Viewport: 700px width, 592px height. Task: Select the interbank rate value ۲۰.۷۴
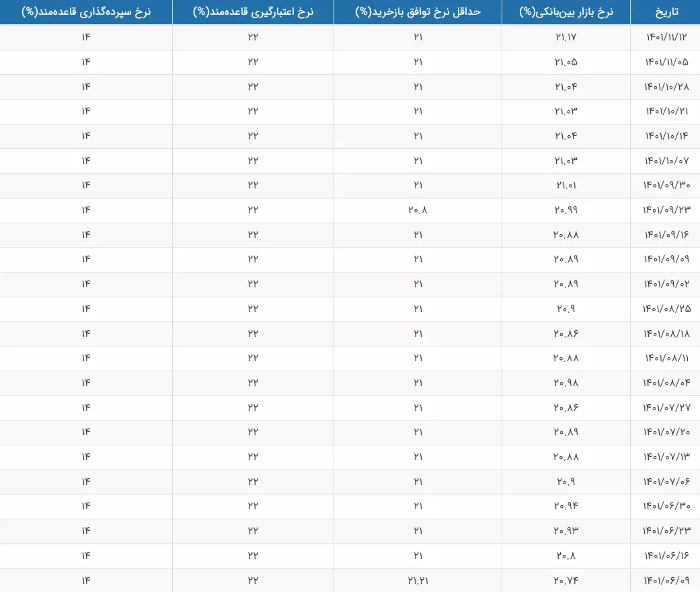pyautogui.click(x=566, y=581)
